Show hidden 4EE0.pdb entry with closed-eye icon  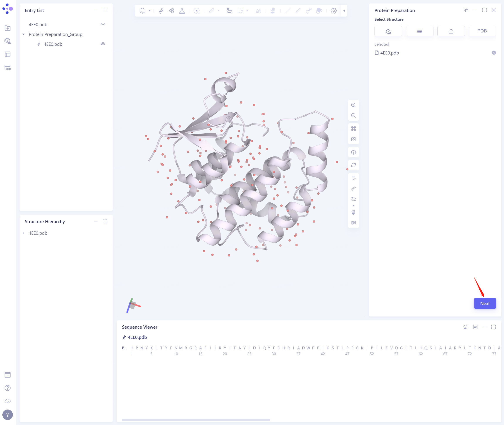coord(103,24)
